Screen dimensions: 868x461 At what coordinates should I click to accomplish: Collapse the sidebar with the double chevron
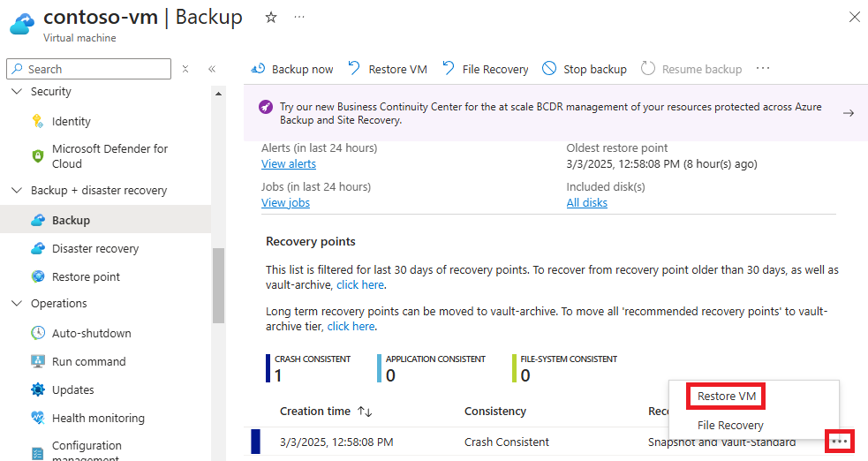point(211,69)
